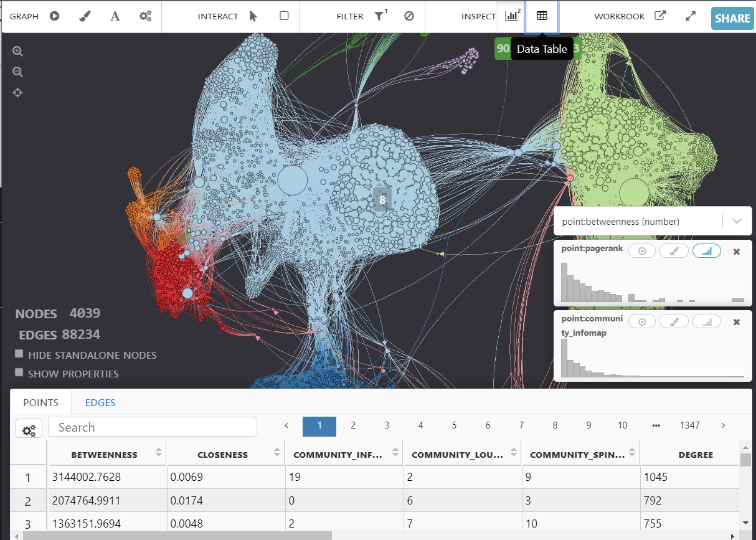Open workbook in new window
Screen dimensions: 756x540
tap(660, 16)
